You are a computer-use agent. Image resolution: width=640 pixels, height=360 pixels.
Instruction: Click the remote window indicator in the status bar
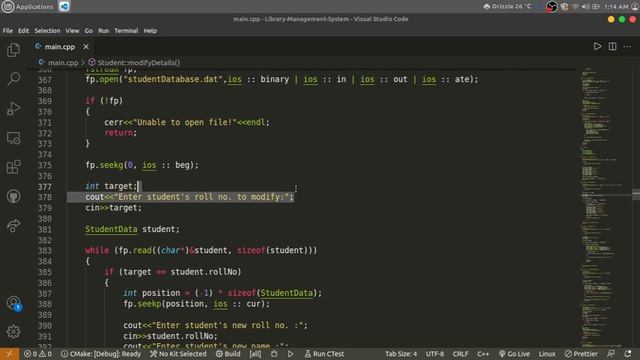tap(9, 354)
